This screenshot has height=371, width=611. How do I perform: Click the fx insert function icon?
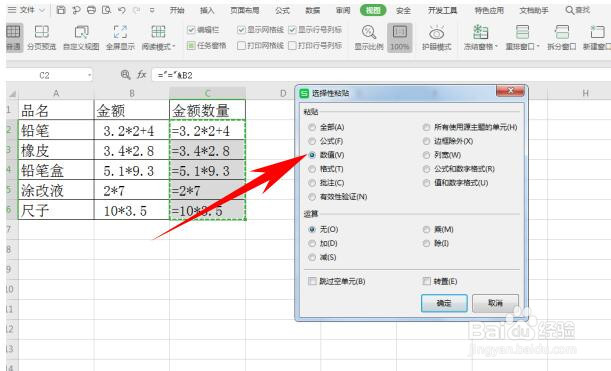coord(141,74)
